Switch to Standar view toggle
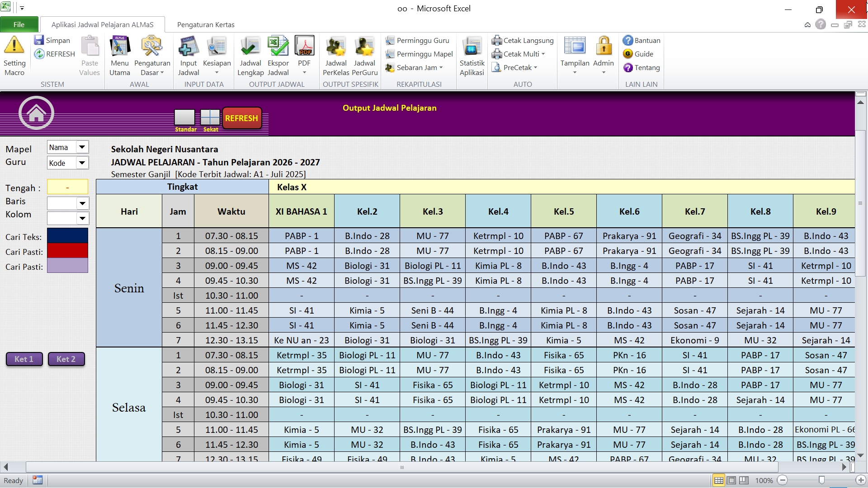The image size is (868, 488). (x=184, y=117)
